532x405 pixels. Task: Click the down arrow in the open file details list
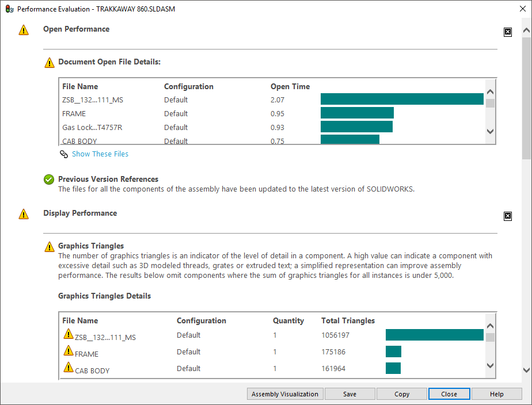point(490,131)
